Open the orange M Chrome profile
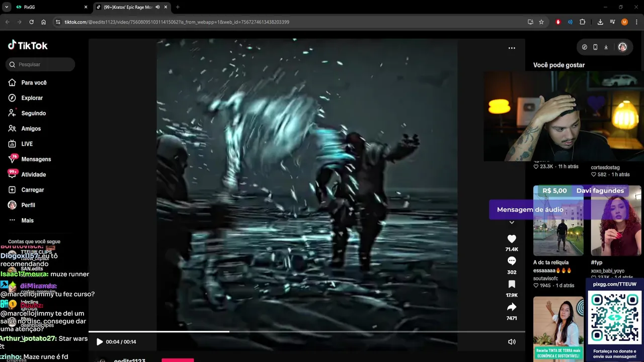The width and height of the screenshot is (644, 362). point(624,22)
